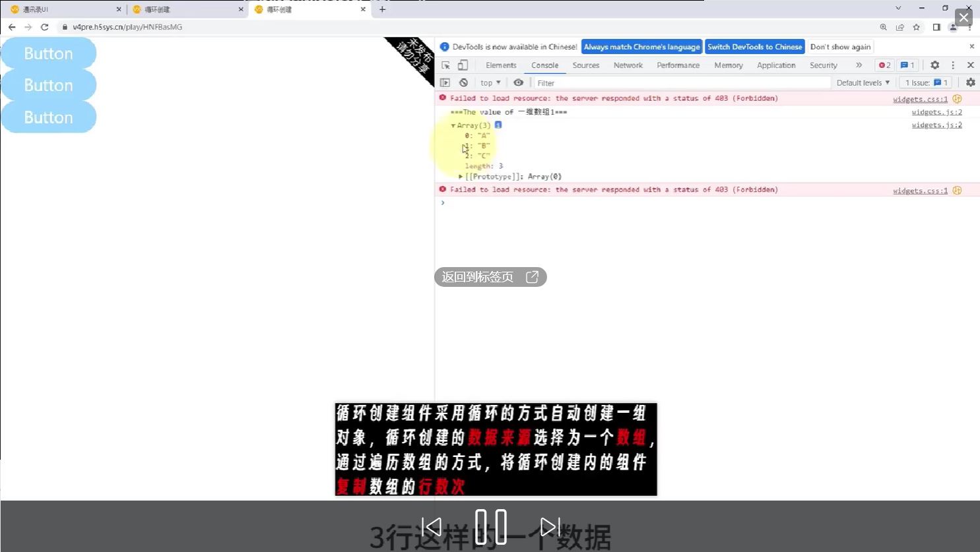The width and height of the screenshot is (980, 552).
Task: Skip to next video
Action: (550, 527)
